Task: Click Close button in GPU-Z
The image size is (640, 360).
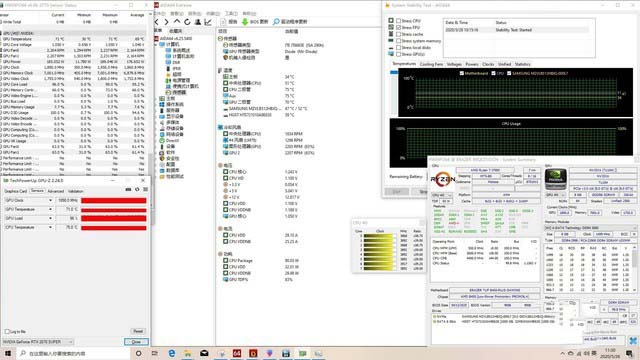Action: (x=136, y=342)
